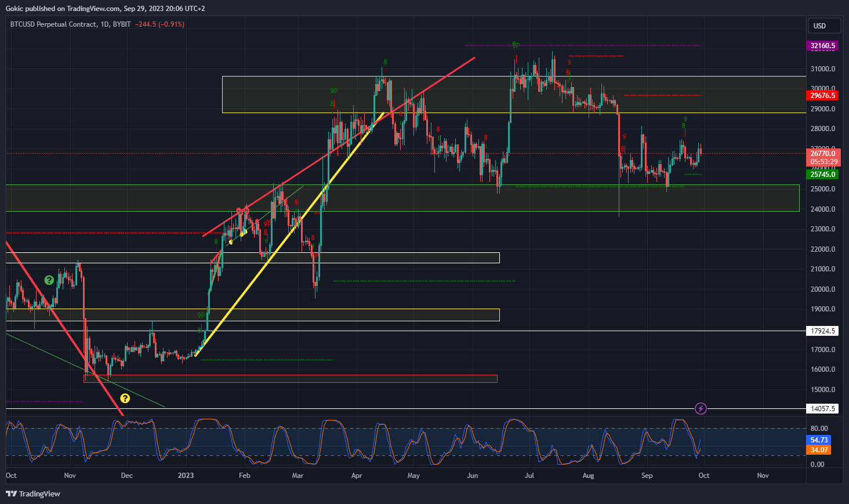Click the 29676.5 red price label
Image resolution: width=849 pixels, height=504 pixels.
pyautogui.click(x=822, y=96)
